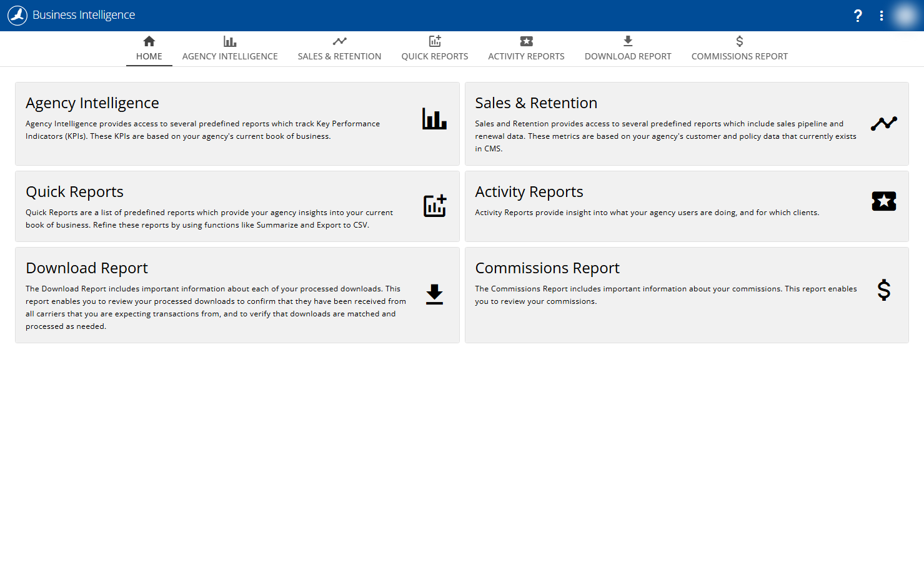
Task: Click the chart-plus icon above QUICK REPORTS
Action: [435, 41]
